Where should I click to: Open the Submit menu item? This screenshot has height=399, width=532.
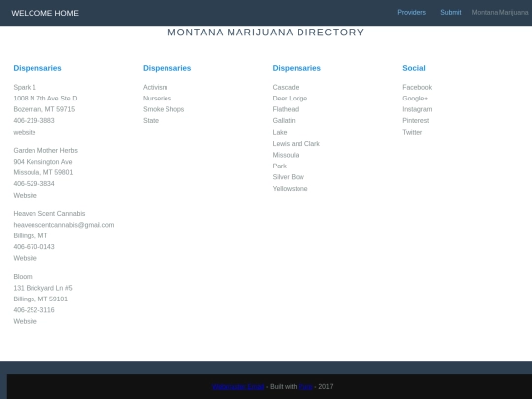pyautogui.click(x=451, y=12)
